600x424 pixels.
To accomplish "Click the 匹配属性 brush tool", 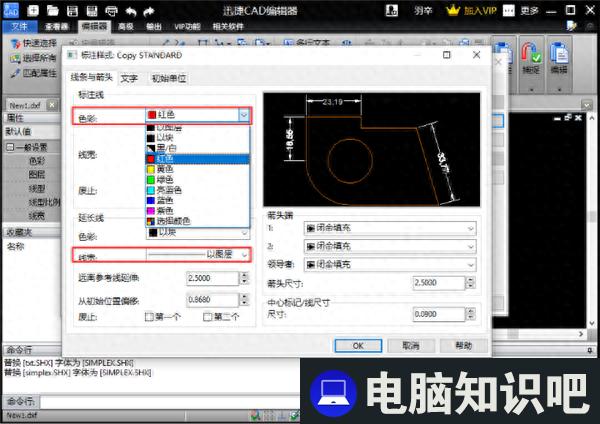I will pos(33,73).
